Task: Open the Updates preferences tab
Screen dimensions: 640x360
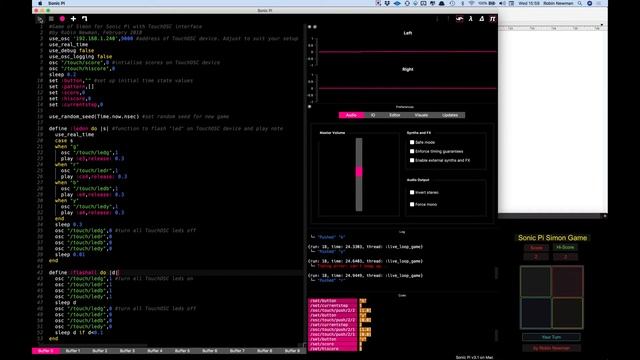Action: click(x=450, y=115)
